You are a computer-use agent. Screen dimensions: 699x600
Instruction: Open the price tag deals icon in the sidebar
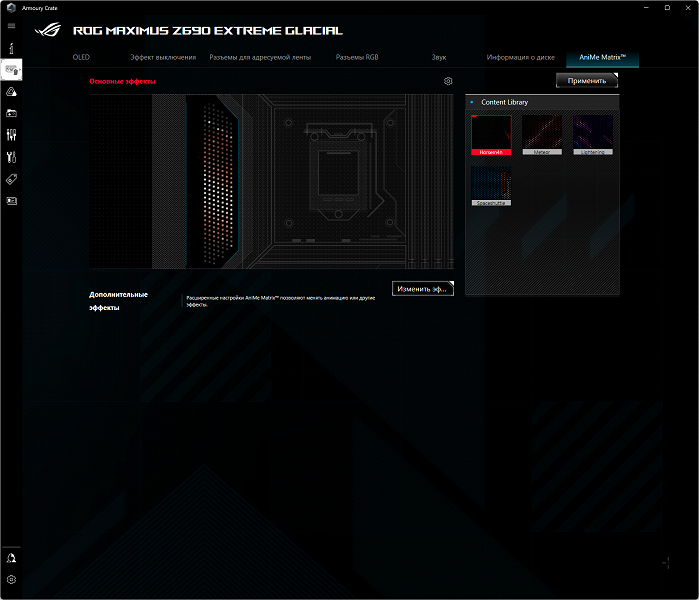(x=11, y=179)
